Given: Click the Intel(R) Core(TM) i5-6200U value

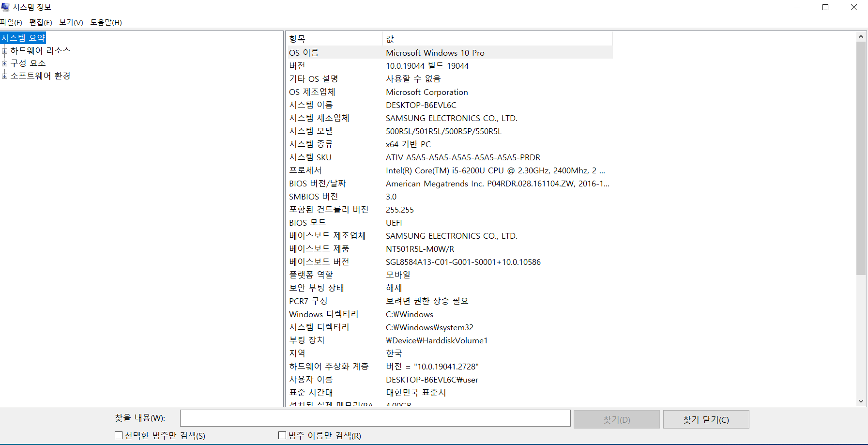Looking at the screenshot, I should coord(495,170).
